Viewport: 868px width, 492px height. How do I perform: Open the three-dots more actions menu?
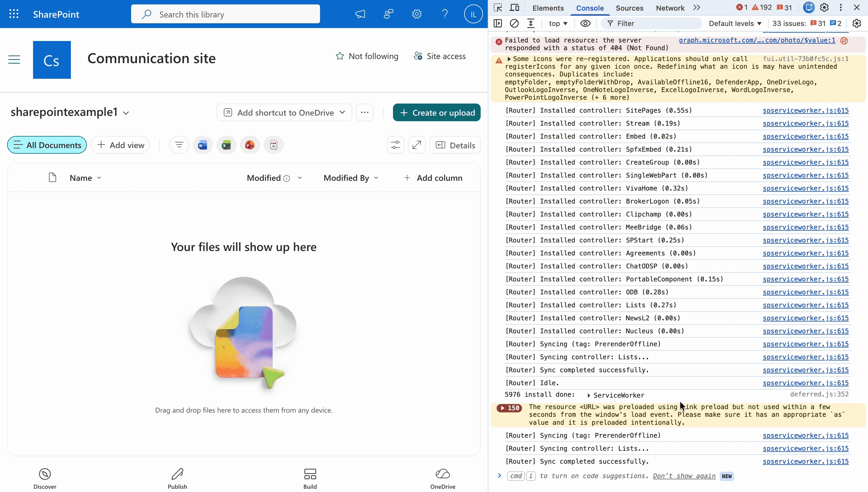365,112
